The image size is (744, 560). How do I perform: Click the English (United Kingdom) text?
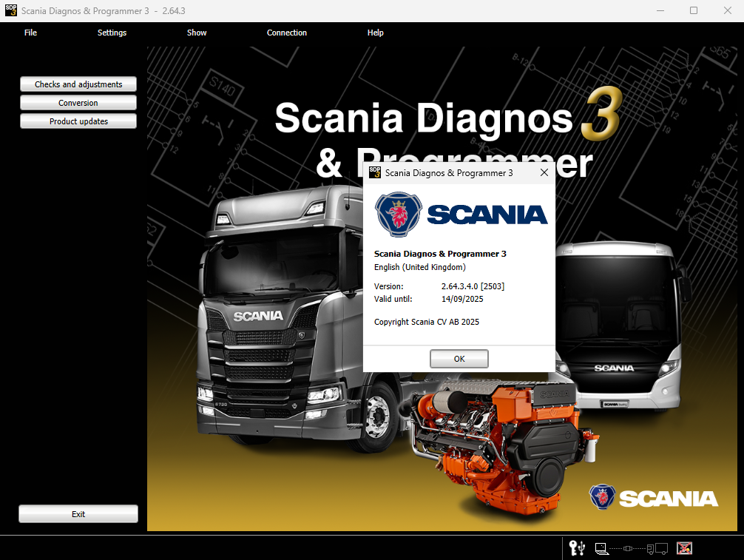(x=420, y=267)
